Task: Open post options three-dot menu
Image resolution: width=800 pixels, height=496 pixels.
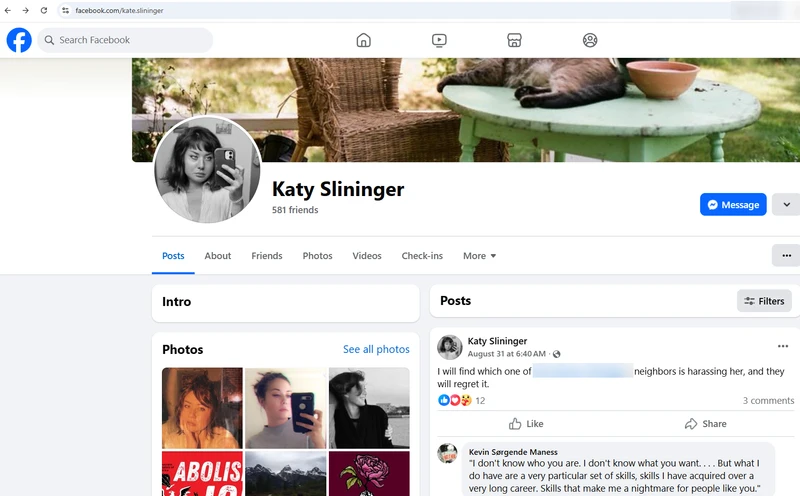Action: (x=783, y=346)
